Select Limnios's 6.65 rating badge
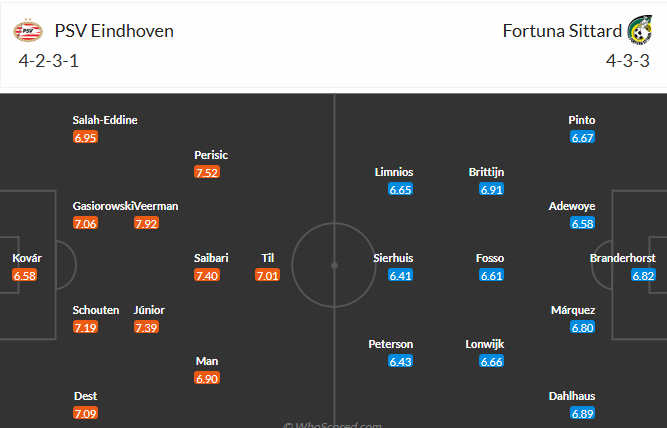The image size is (667, 428). click(x=401, y=189)
